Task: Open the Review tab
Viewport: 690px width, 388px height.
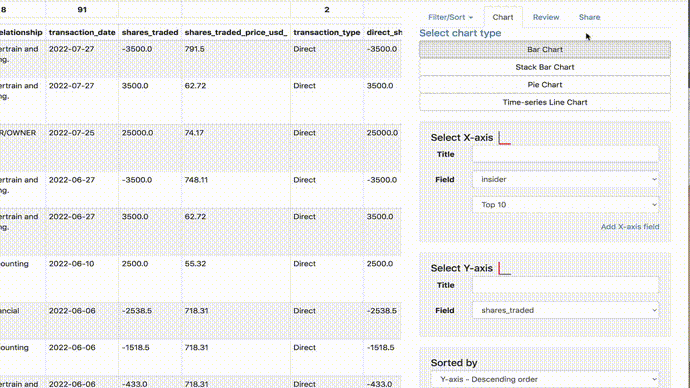Action: (x=546, y=17)
